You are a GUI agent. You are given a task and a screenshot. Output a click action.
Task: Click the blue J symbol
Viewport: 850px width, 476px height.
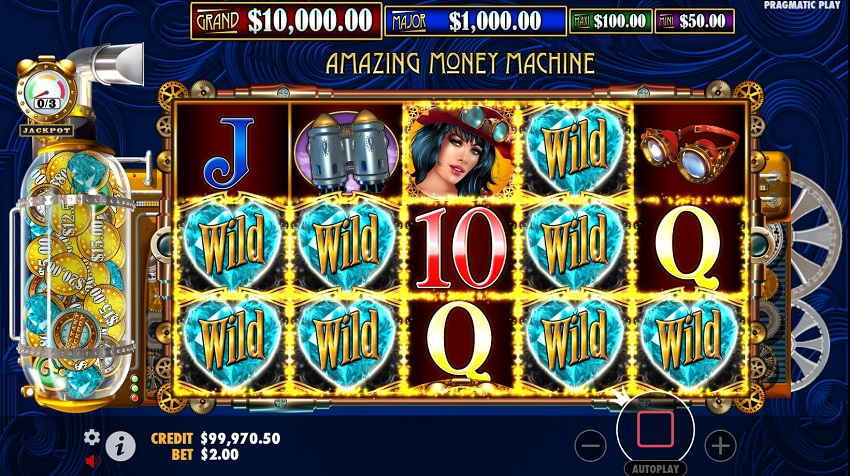pyautogui.click(x=229, y=153)
